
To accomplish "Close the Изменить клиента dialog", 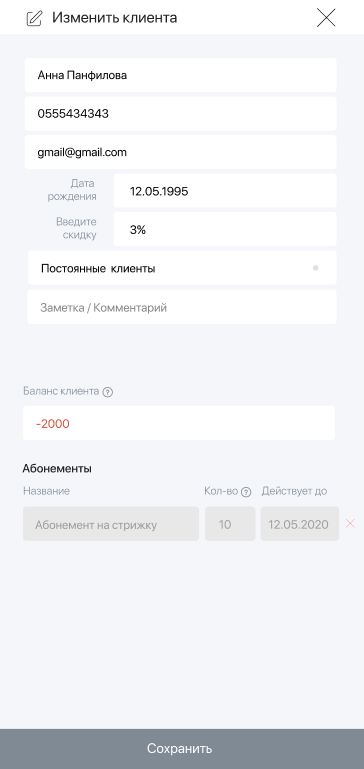I will tap(326, 18).
